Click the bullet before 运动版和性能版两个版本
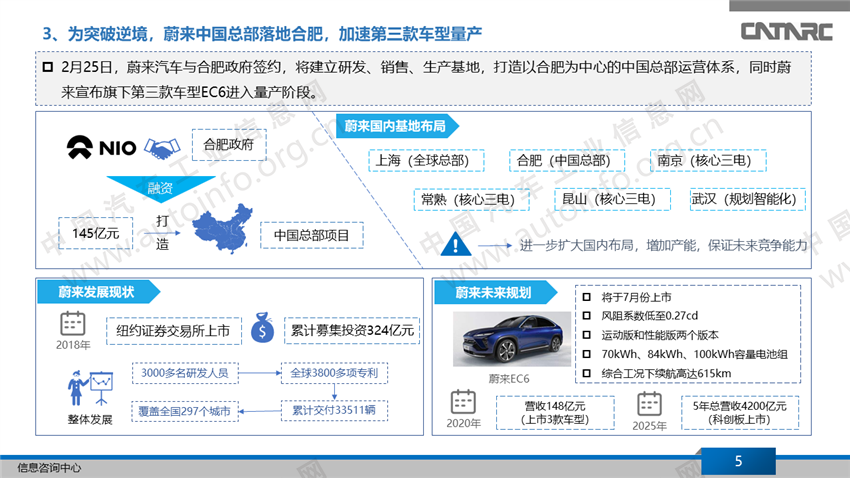850x478 pixels. [x=586, y=335]
